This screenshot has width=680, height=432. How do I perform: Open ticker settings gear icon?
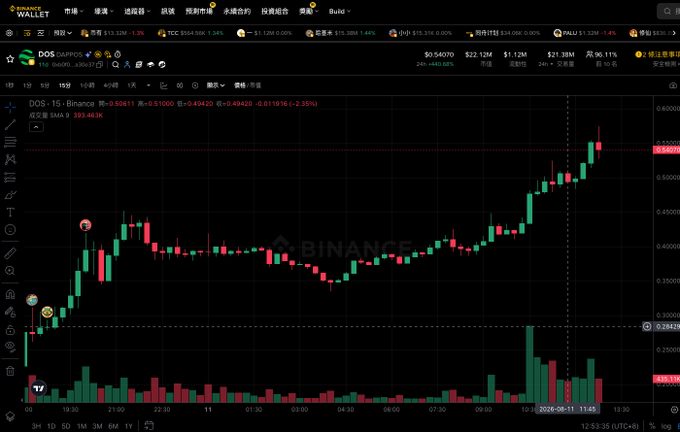(9, 33)
